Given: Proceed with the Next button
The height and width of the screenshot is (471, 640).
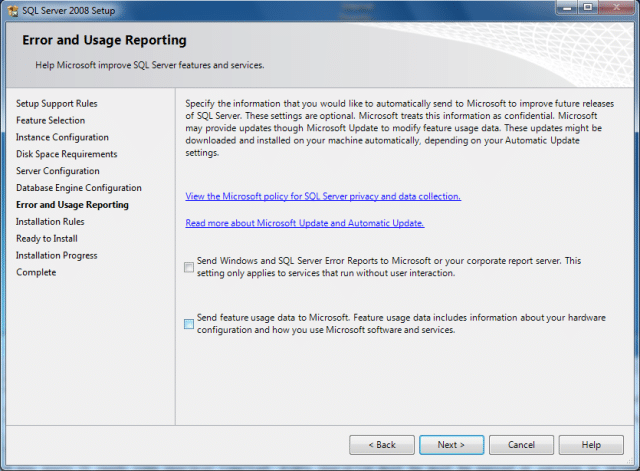Looking at the screenshot, I should click(451, 445).
